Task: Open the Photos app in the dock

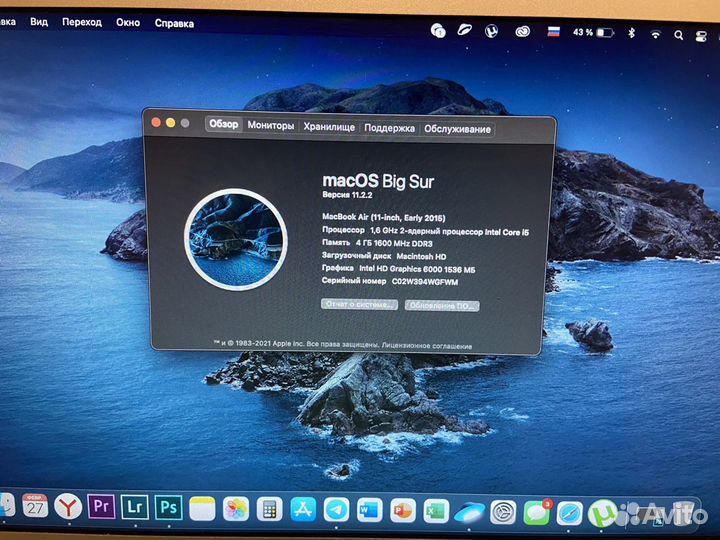Action: pos(236,509)
